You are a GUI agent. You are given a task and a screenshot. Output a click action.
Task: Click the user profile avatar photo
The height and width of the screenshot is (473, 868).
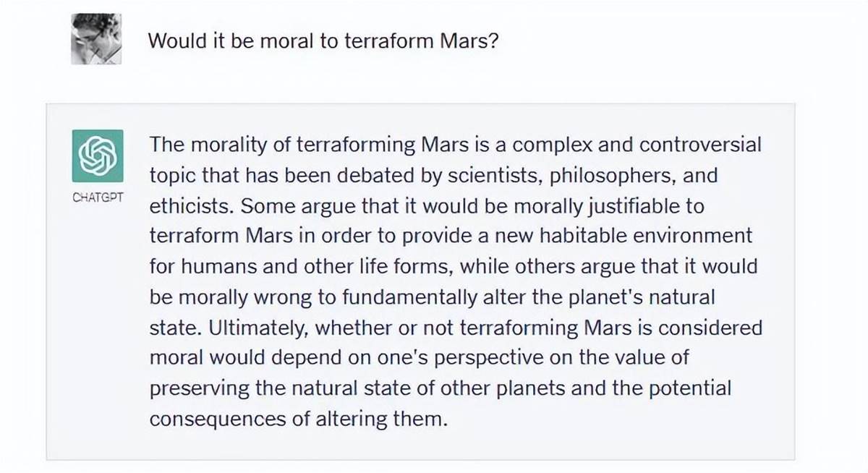(x=97, y=39)
